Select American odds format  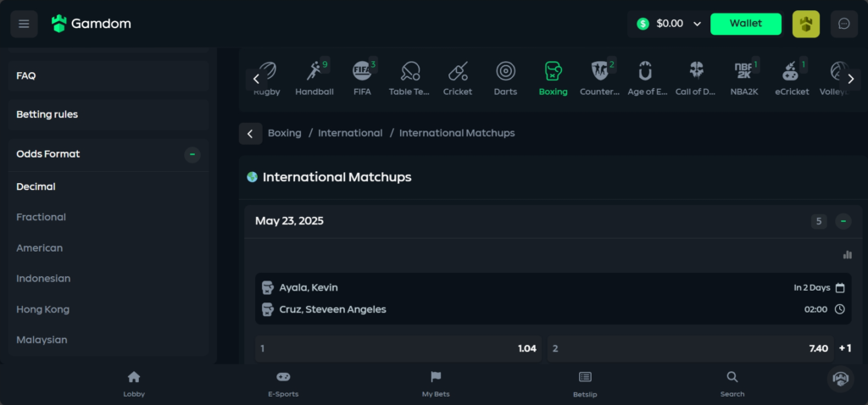[39, 248]
